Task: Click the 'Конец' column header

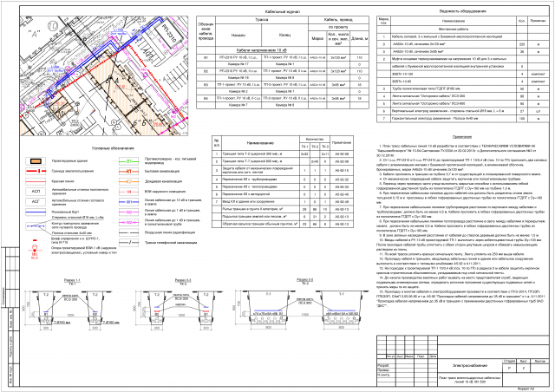Action: 284,35
